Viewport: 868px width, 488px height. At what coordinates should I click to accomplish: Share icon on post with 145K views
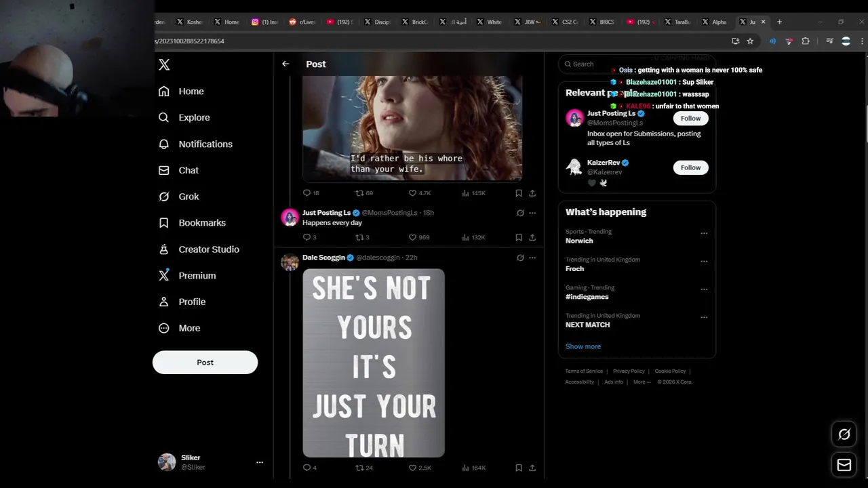coord(532,193)
